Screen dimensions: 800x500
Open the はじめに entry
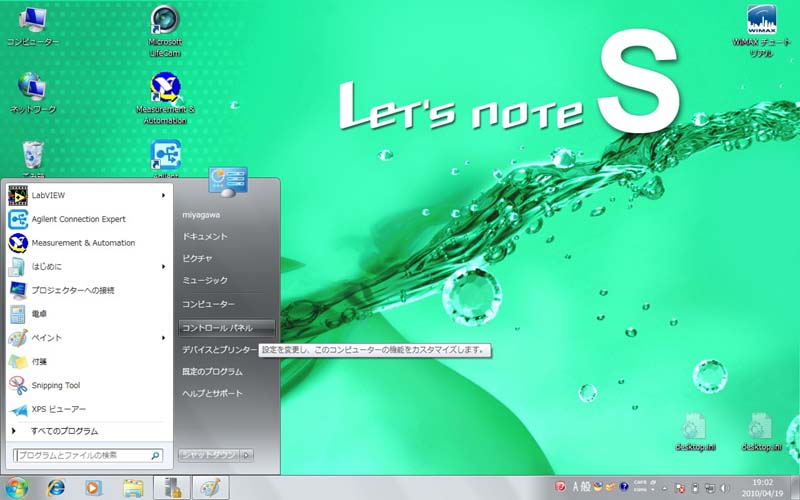pos(88,266)
